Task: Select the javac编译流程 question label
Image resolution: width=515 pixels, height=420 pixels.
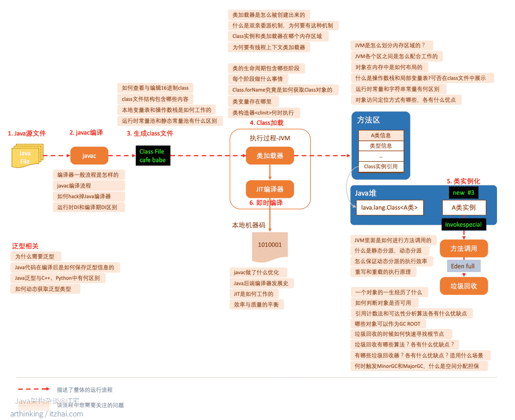Action: tap(89, 186)
